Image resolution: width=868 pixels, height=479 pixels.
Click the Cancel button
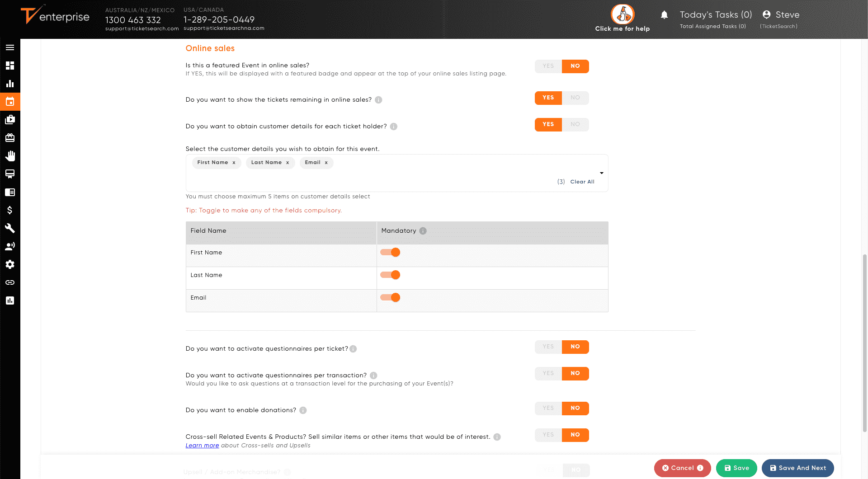pyautogui.click(x=682, y=468)
